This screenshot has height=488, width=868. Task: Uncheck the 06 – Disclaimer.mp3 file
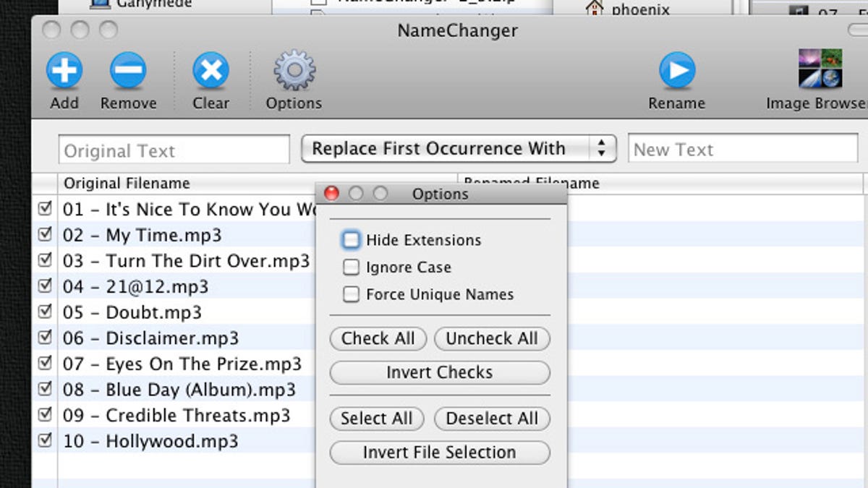pyautogui.click(x=46, y=337)
